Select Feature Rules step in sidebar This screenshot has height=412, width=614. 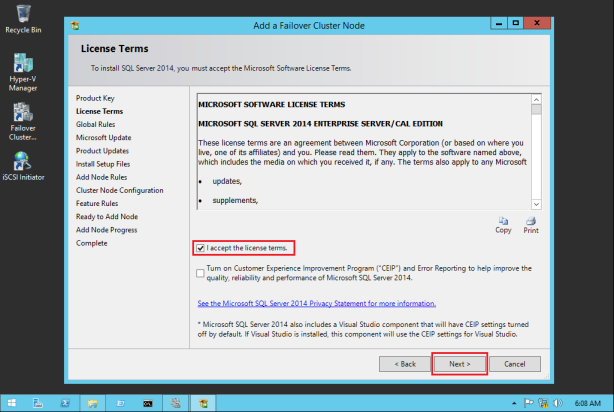[x=97, y=204]
